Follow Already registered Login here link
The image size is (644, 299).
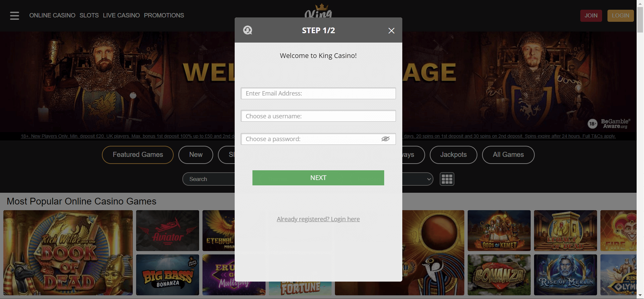coord(318,219)
